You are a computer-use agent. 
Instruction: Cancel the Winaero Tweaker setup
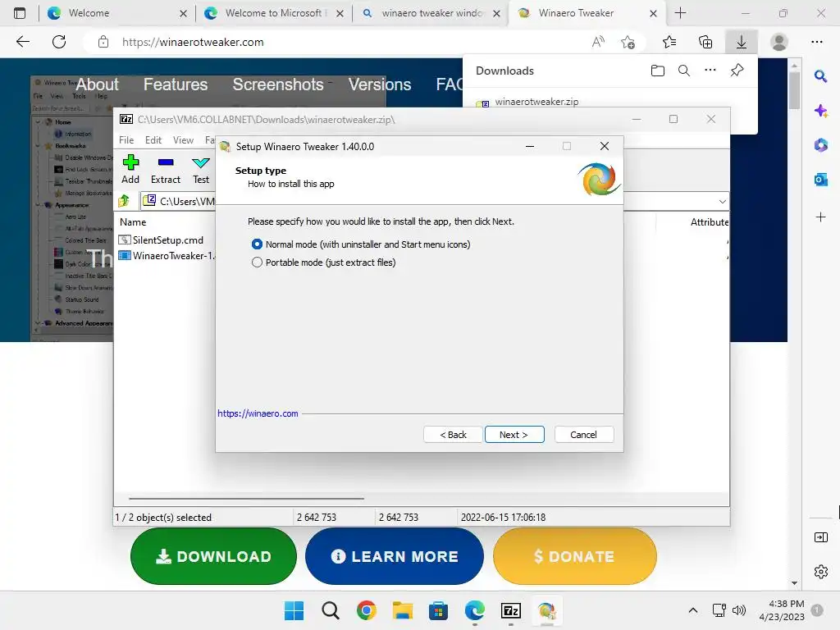tap(584, 435)
